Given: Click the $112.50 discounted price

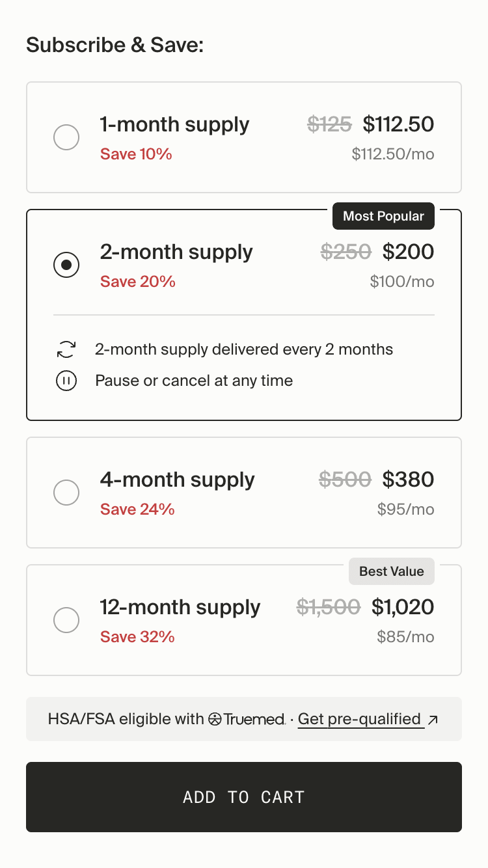Looking at the screenshot, I should coord(398,124).
